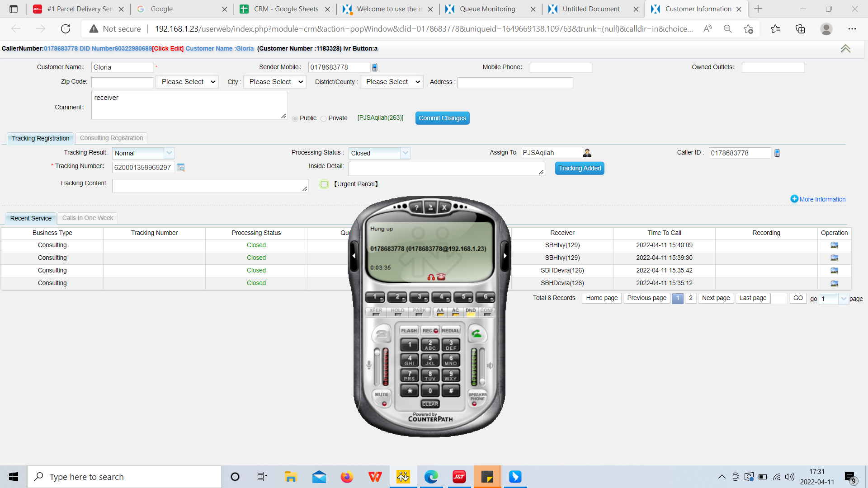Click the softphone speaker volume slider
868x488 pixels.
point(482,366)
